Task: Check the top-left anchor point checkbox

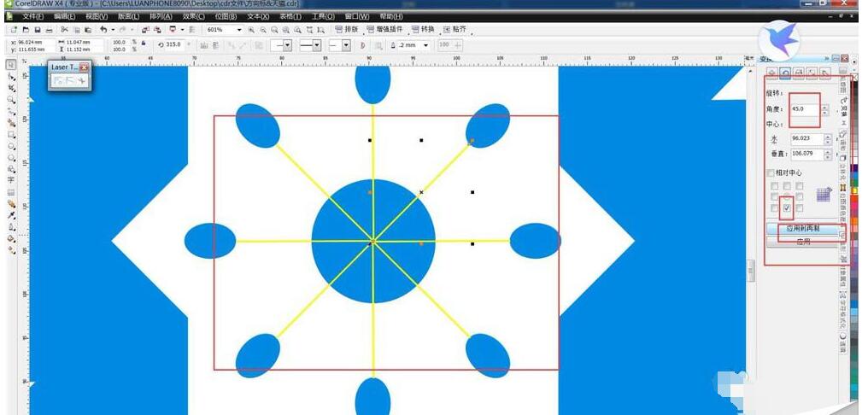Action: [775, 185]
